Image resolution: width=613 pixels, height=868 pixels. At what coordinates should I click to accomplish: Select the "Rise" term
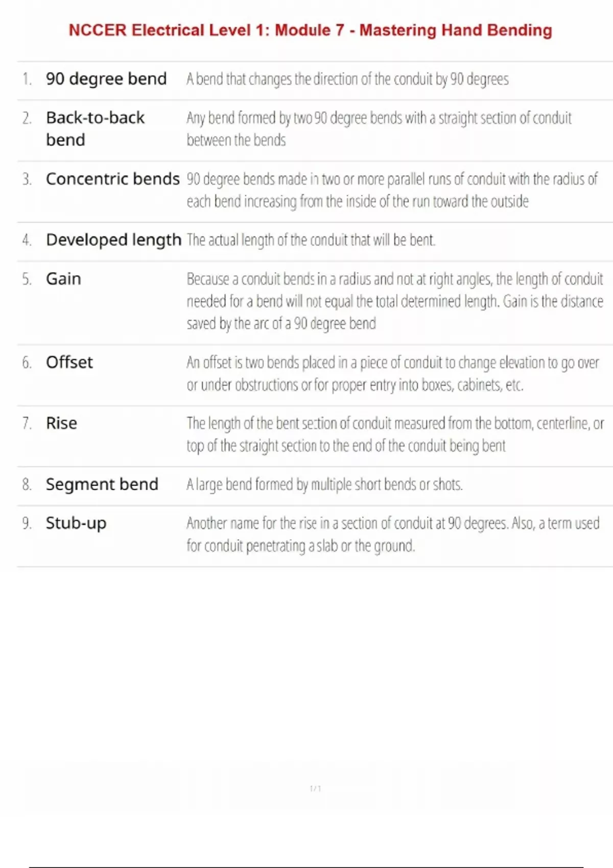(x=61, y=423)
